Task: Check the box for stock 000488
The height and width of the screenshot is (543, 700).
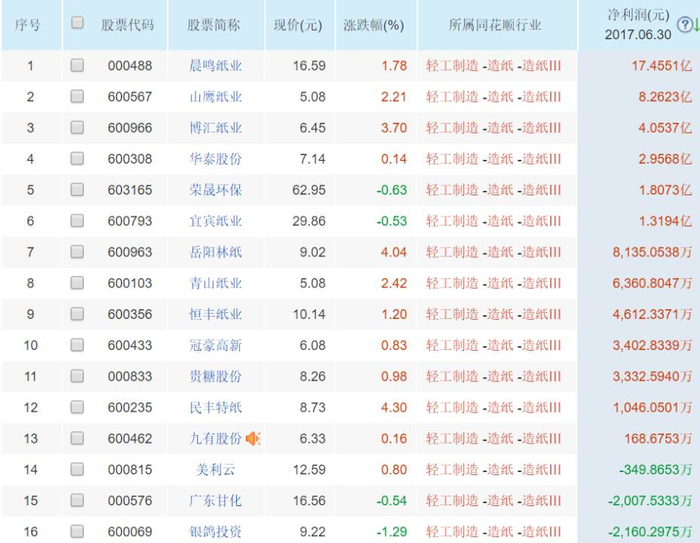Action: point(77,66)
